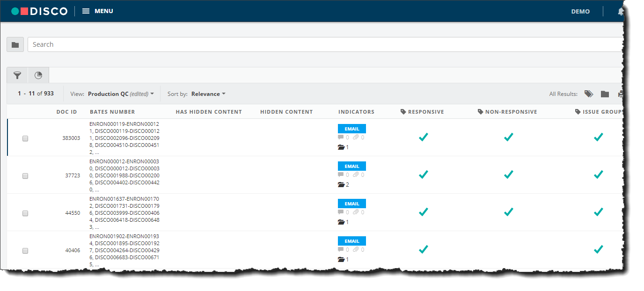Click the comment bubble icon for doc 40406
644x291 pixels.
click(x=341, y=250)
